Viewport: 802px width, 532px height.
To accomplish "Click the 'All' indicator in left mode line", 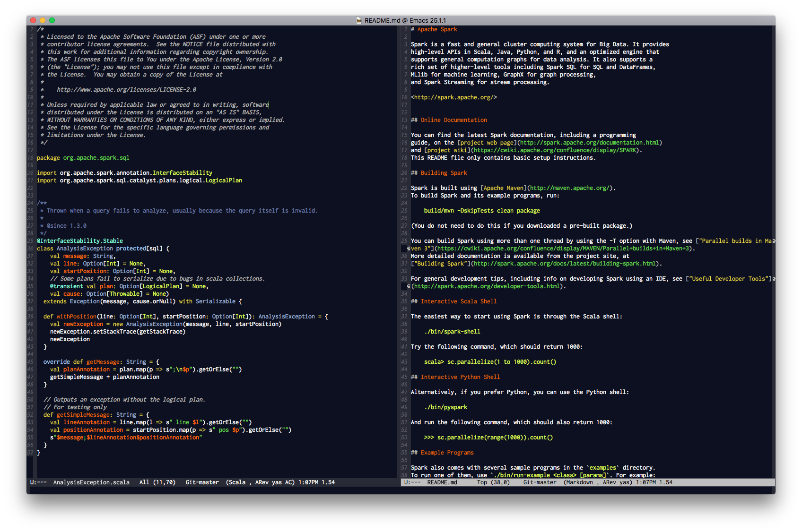I will (x=144, y=482).
